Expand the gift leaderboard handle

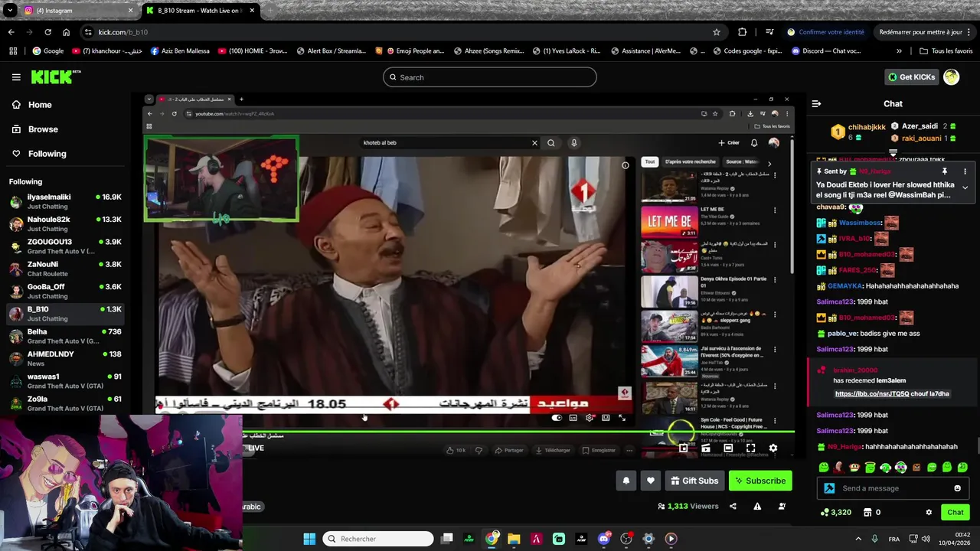[x=893, y=153]
